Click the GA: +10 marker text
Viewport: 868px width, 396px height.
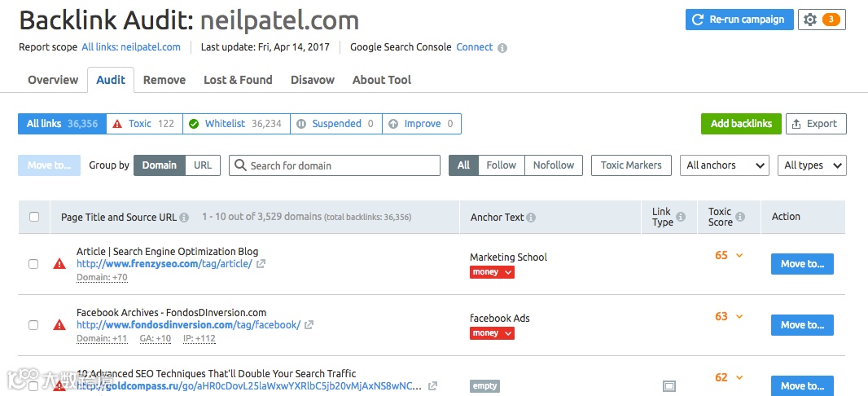coord(156,338)
